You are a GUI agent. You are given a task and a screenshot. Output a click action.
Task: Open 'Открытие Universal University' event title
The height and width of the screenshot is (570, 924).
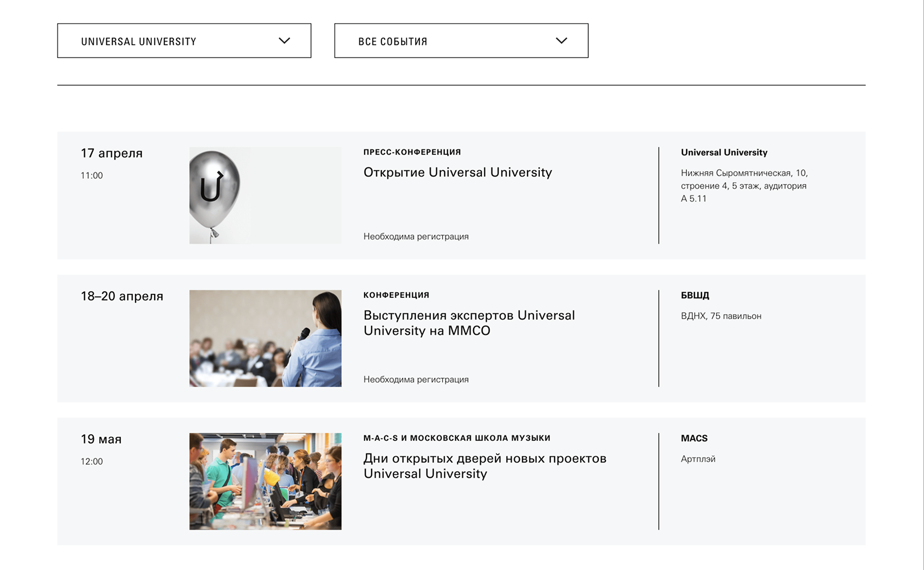pyautogui.click(x=457, y=172)
